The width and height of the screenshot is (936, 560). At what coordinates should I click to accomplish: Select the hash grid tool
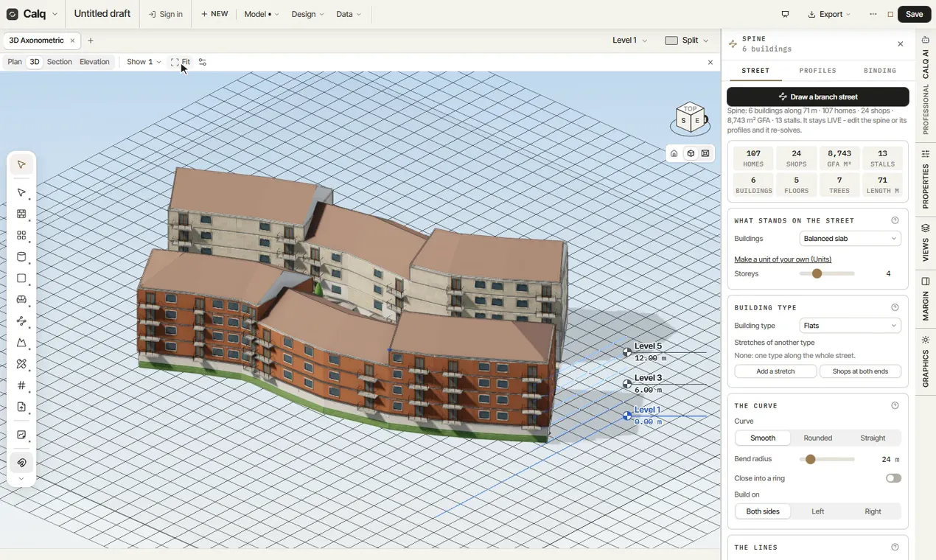pos(21,385)
